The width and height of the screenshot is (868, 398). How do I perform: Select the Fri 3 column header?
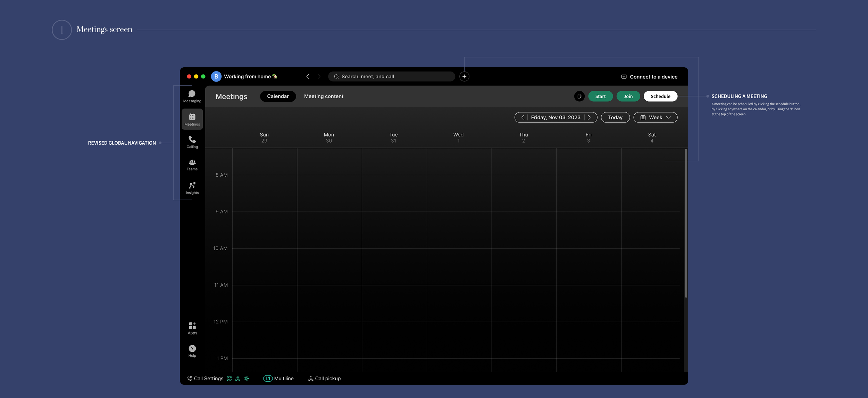[588, 137]
